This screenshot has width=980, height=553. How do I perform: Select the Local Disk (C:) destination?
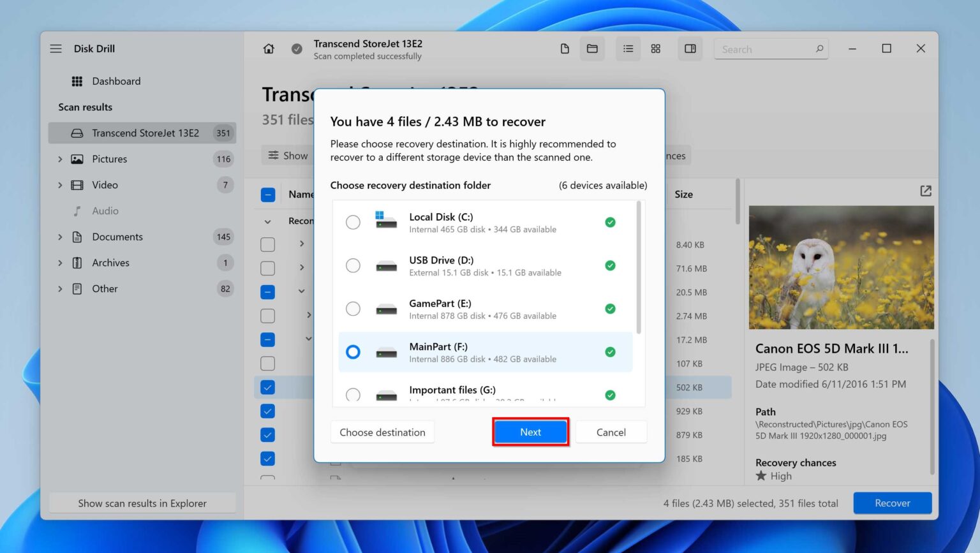(x=353, y=222)
